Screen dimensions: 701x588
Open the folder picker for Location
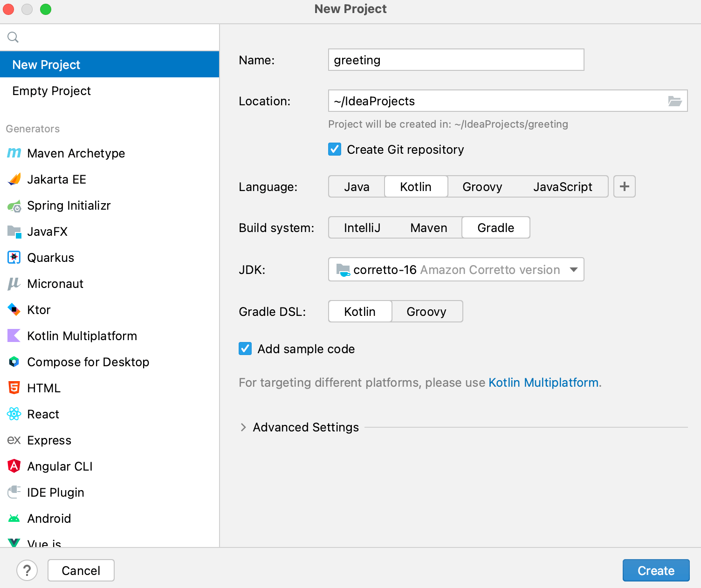click(674, 101)
